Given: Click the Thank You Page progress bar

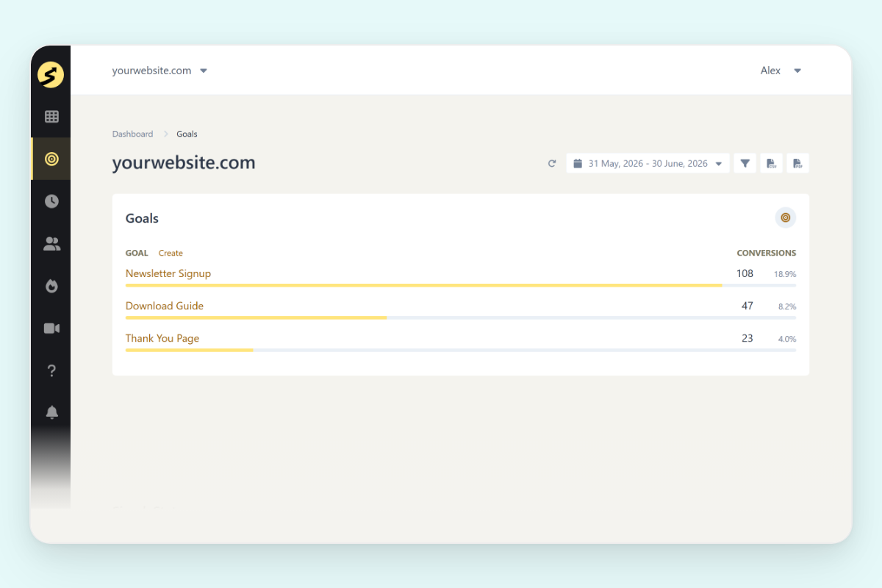Looking at the screenshot, I should (x=461, y=350).
